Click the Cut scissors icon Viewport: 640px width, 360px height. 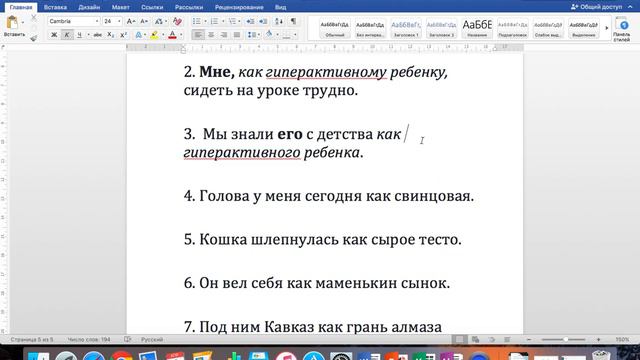point(34,18)
